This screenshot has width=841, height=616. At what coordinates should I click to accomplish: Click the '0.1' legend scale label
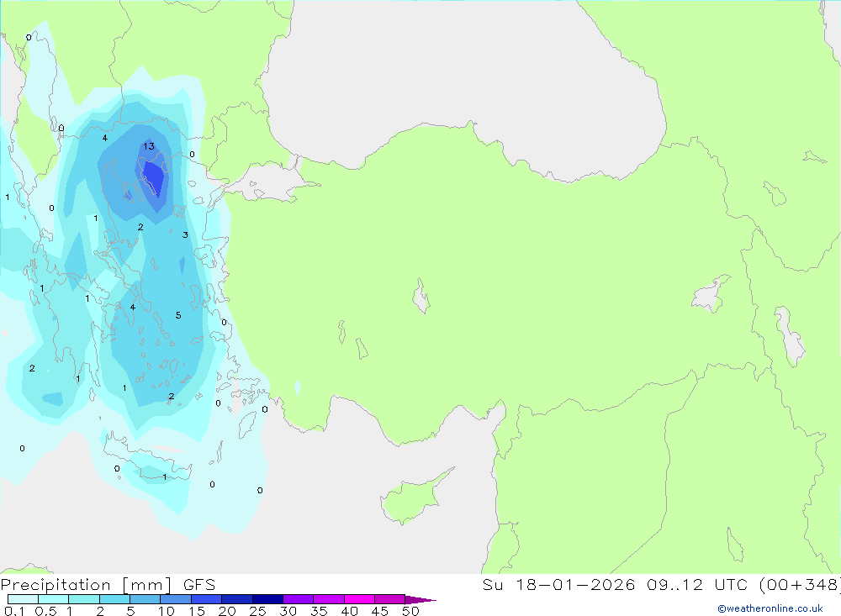pos(14,611)
